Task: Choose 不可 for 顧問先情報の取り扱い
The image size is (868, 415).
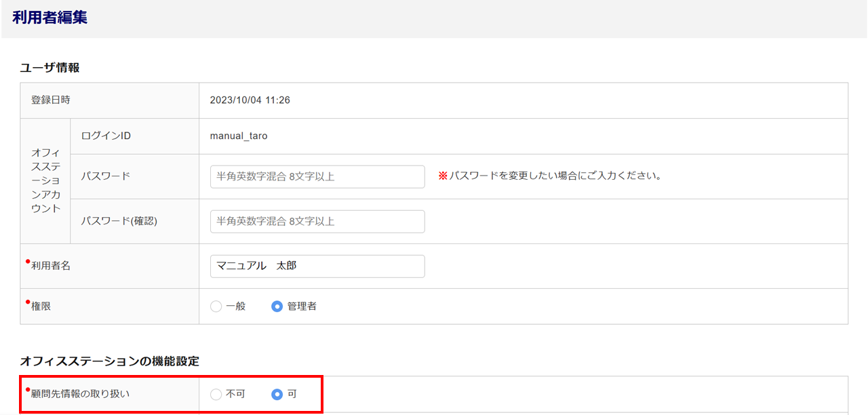Action: (216, 394)
